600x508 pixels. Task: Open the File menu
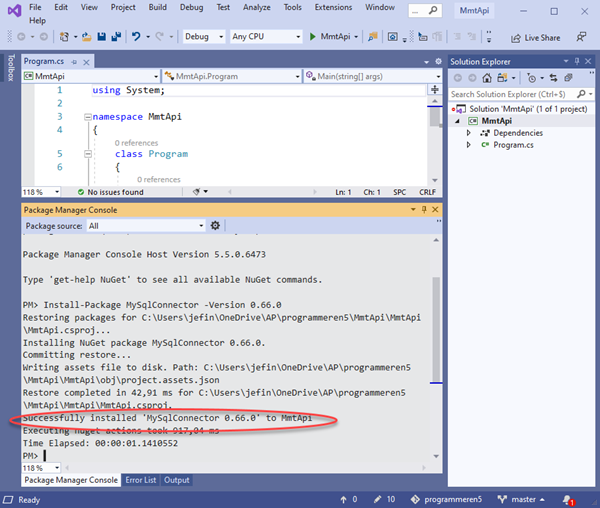pyautogui.click(x=35, y=7)
